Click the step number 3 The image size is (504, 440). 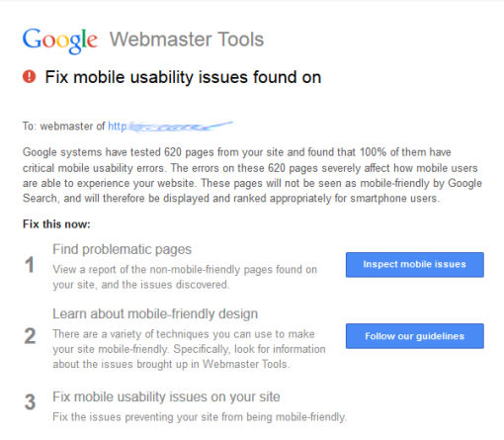30,402
